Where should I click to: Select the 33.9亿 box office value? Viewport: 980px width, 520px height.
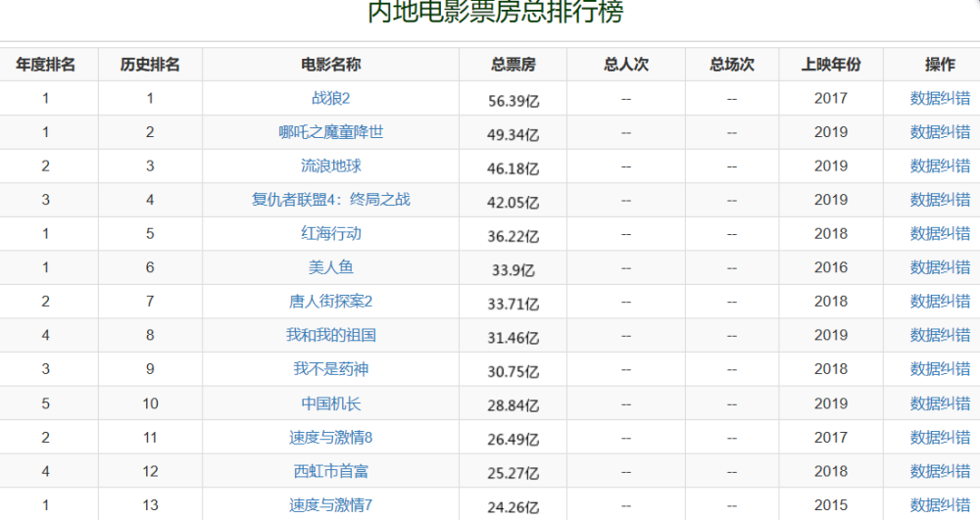pos(514,270)
